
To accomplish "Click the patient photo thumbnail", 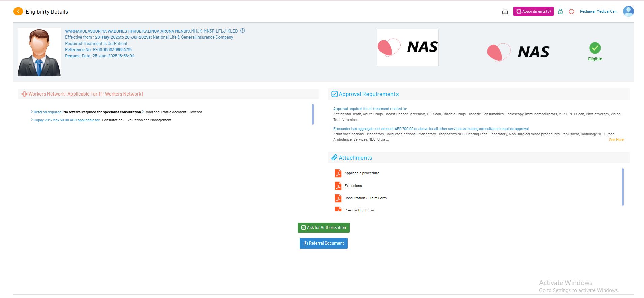I will 39,52.
